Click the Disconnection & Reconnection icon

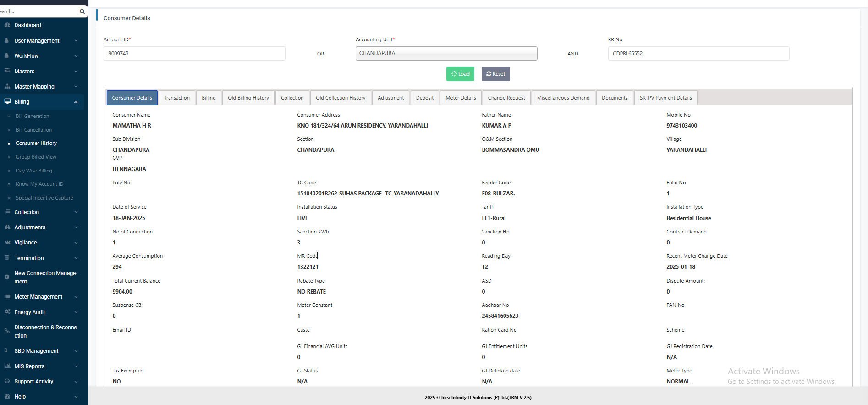point(7,331)
